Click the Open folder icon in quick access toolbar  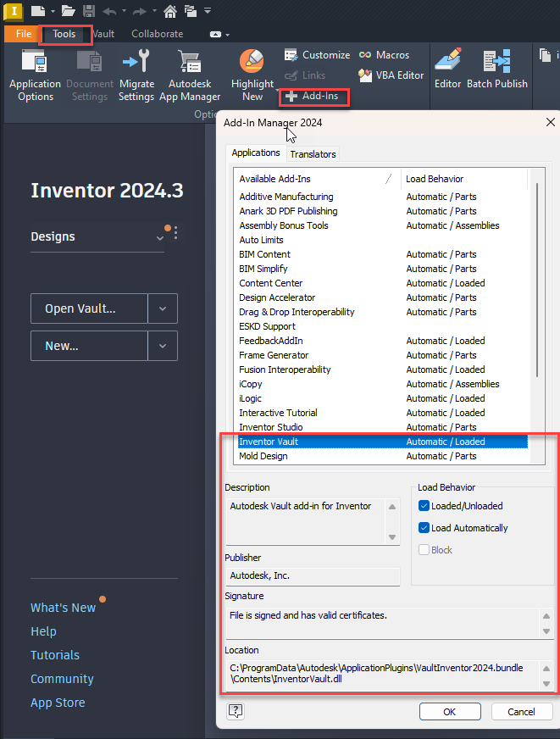[x=69, y=10]
